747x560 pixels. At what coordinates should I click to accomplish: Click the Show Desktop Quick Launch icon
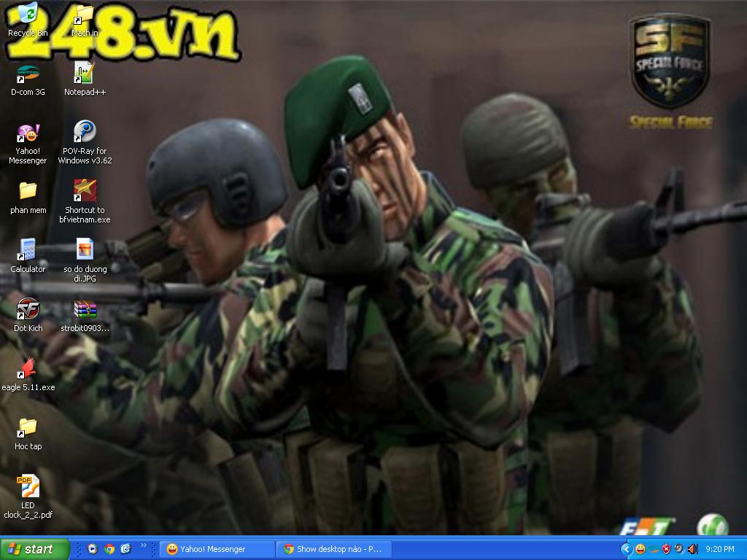pos(125,549)
